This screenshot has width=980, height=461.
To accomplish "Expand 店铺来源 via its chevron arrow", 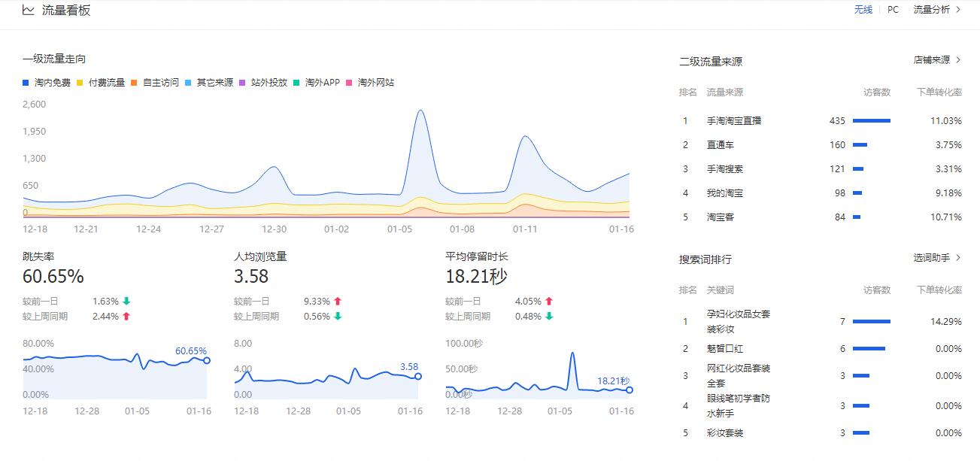I will [958, 60].
